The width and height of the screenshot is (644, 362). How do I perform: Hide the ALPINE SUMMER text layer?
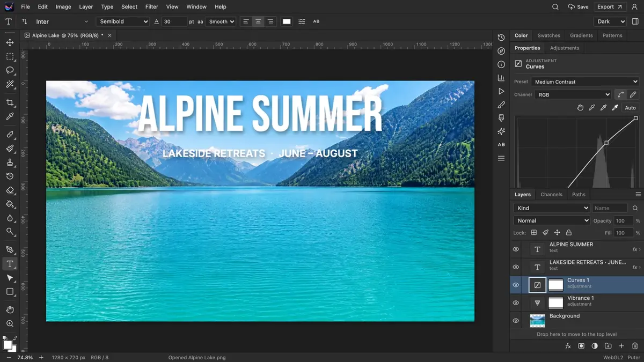click(x=516, y=249)
